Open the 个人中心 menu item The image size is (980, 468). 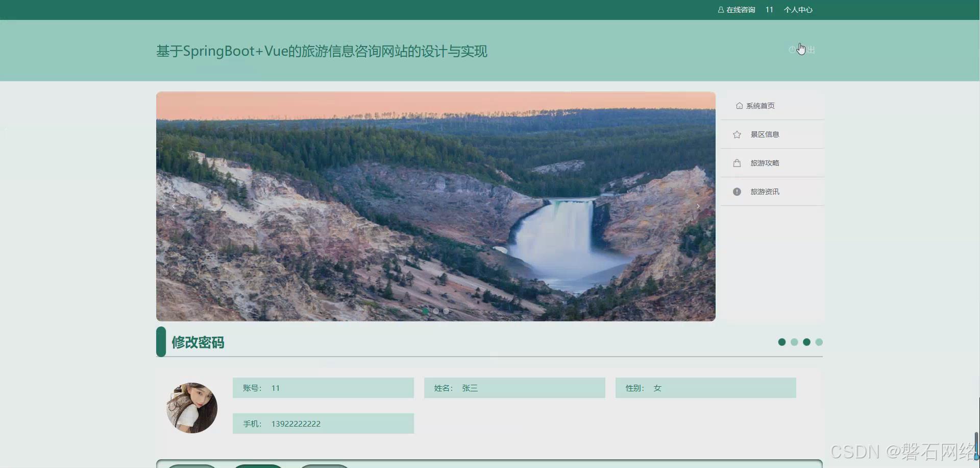coord(798,9)
